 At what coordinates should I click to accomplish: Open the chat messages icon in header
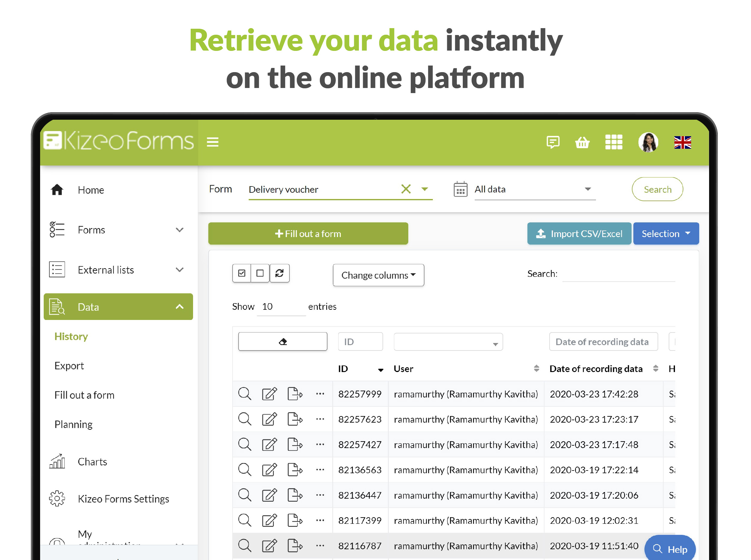click(553, 142)
